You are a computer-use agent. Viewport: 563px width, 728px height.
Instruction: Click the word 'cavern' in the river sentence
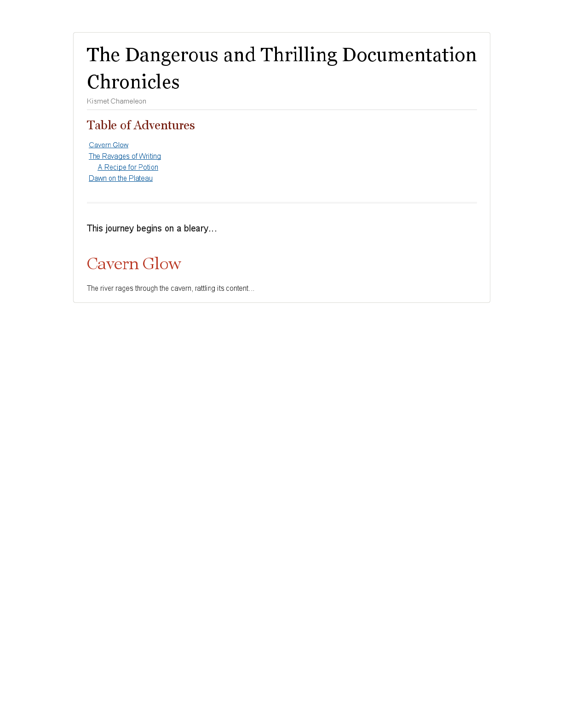tap(181, 289)
